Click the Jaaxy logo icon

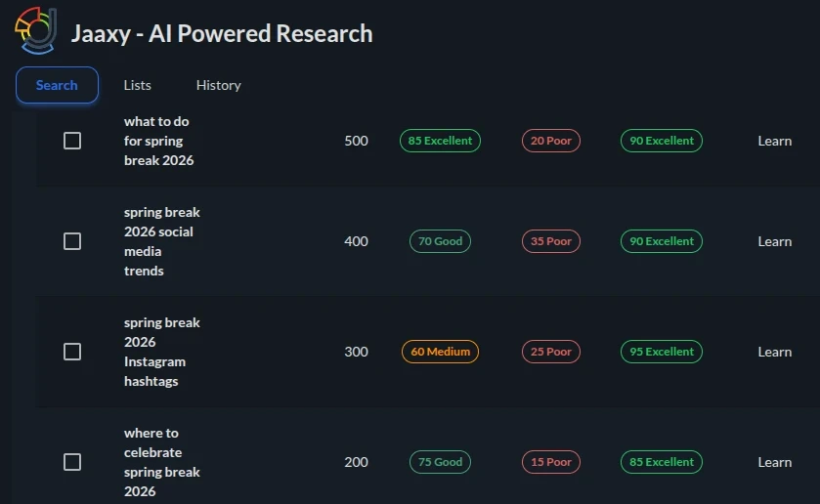(x=36, y=30)
